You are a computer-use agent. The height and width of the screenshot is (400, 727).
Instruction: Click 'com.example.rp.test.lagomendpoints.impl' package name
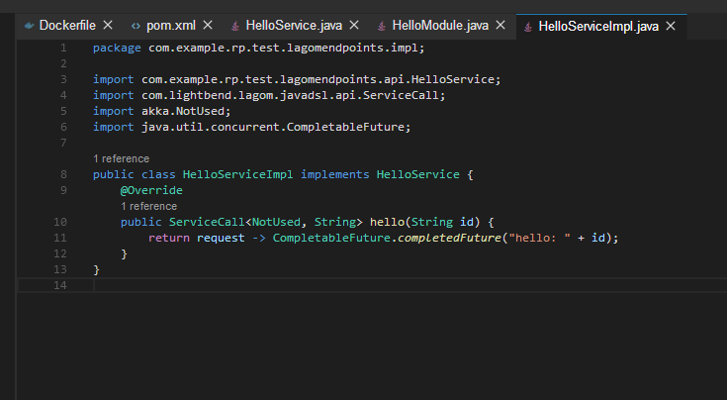click(283, 48)
